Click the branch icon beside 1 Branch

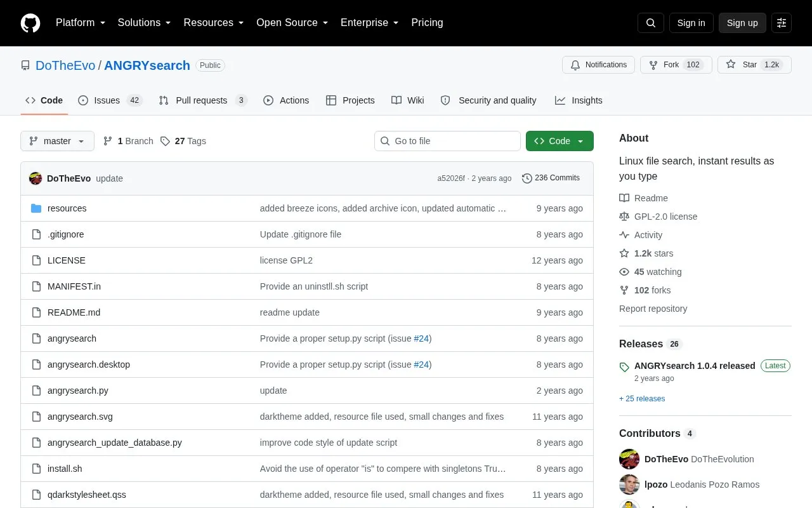pos(108,141)
